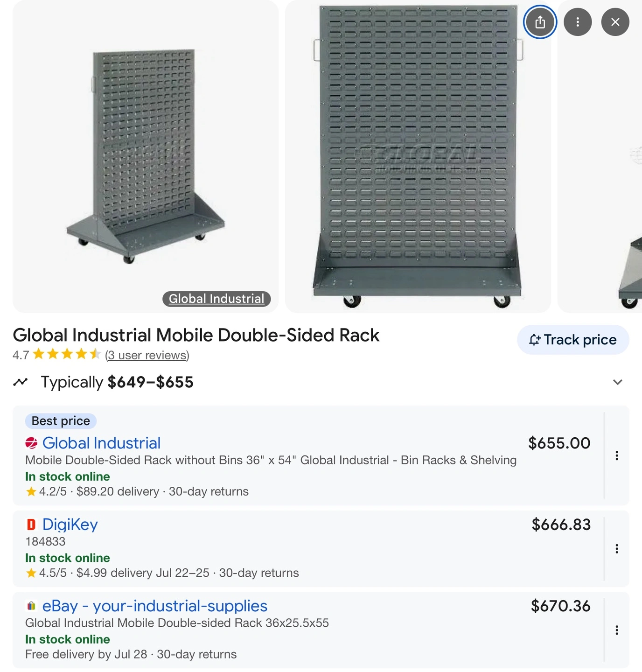Click the 4.7 star rating stars
This screenshot has width=642, height=672.
(67, 354)
